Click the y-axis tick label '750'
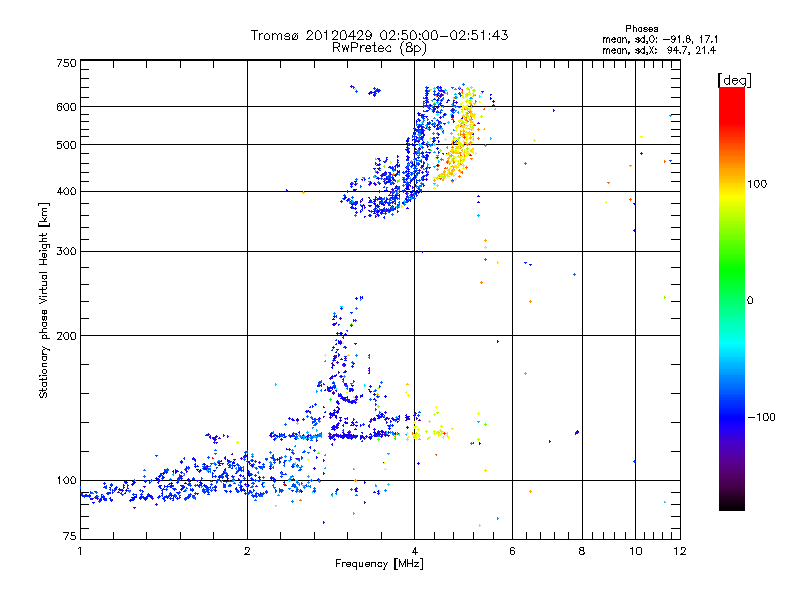 [66, 63]
